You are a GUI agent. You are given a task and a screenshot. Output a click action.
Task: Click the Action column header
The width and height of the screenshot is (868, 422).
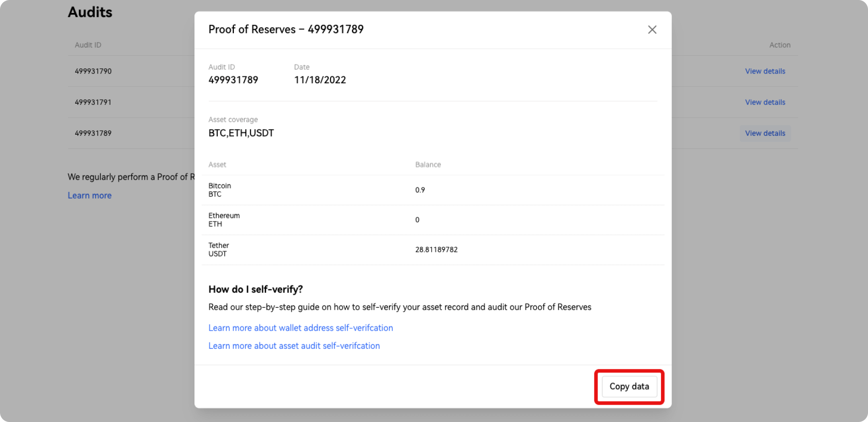click(780, 45)
